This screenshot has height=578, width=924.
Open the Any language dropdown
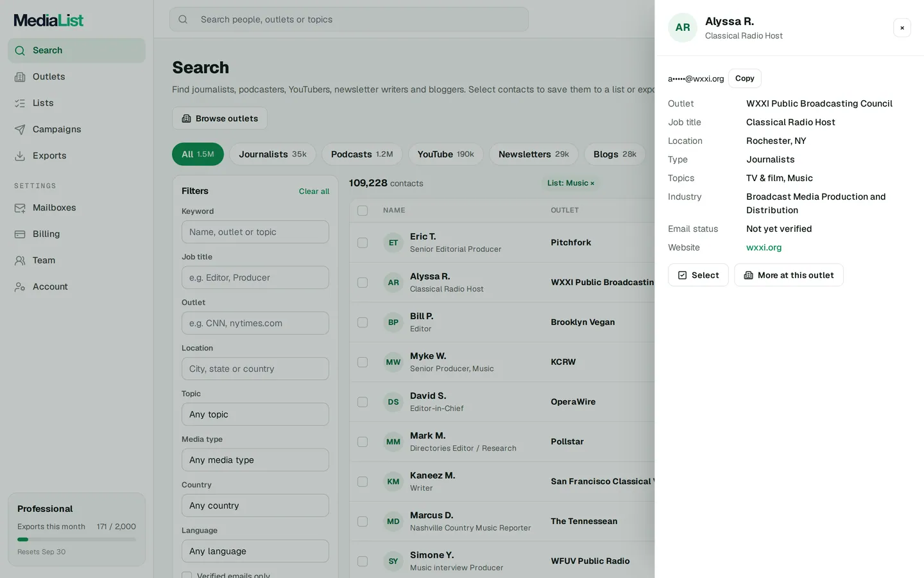[x=255, y=551]
